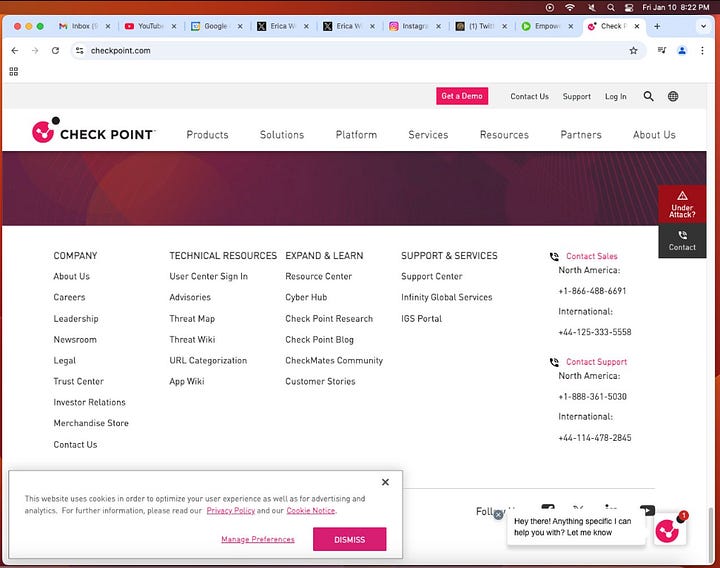Open the IGS Portal link

(421, 318)
